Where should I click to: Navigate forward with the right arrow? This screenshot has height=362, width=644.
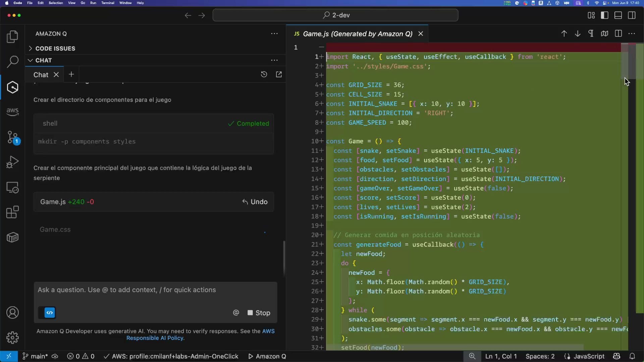click(202, 15)
